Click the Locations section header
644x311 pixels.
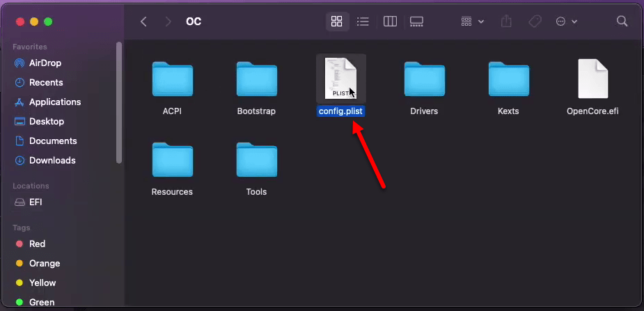31,186
